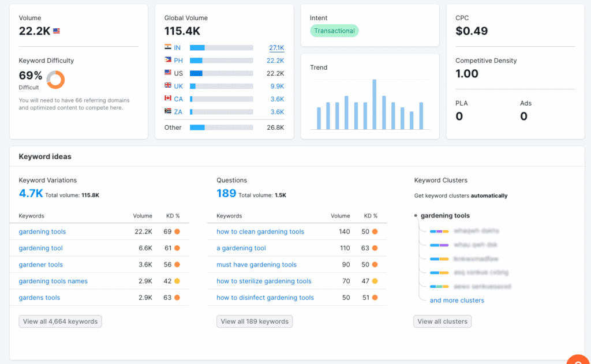The image size is (591, 364).
Task: Click the View all 4,664 keywords button
Action: click(60, 321)
